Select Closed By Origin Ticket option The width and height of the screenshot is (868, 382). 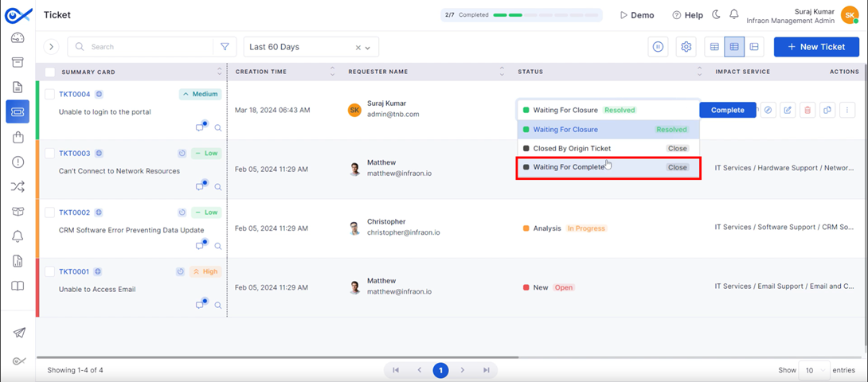coord(572,149)
